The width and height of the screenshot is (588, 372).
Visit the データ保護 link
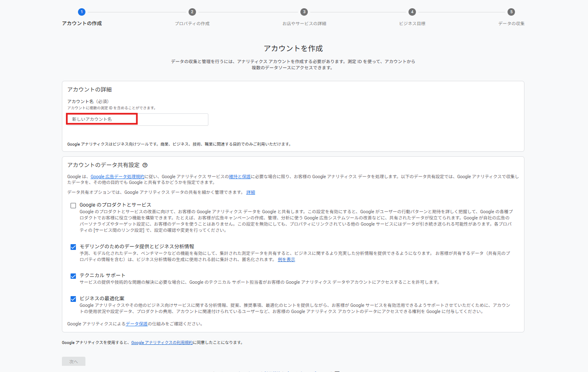click(136, 324)
